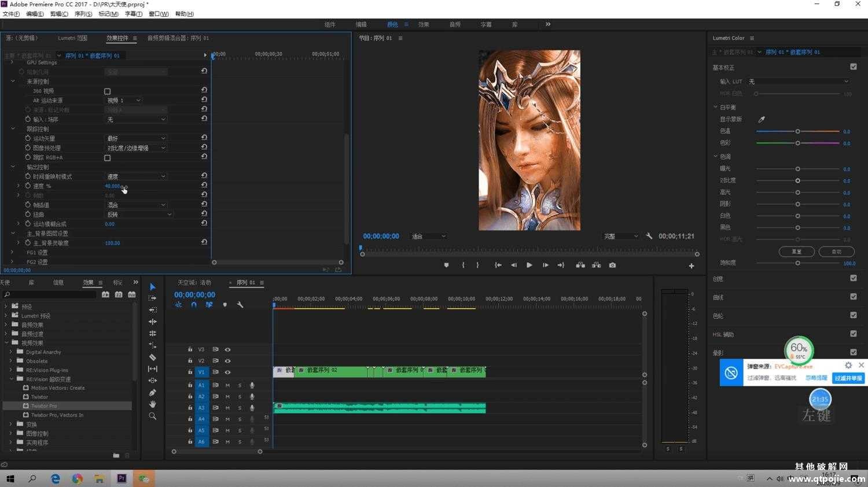
Task: Select the Track Select Forward tool
Action: tap(153, 298)
